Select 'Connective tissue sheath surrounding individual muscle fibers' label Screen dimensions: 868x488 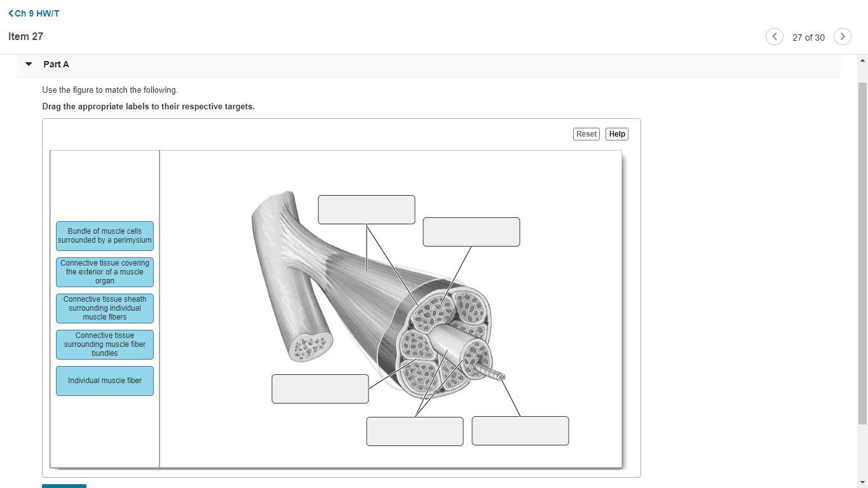(105, 308)
